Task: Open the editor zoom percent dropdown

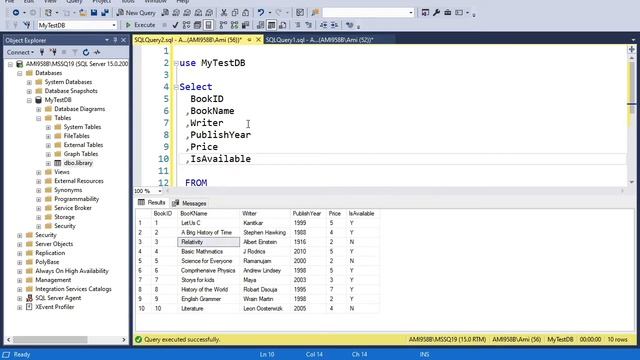Action: click(160, 191)
